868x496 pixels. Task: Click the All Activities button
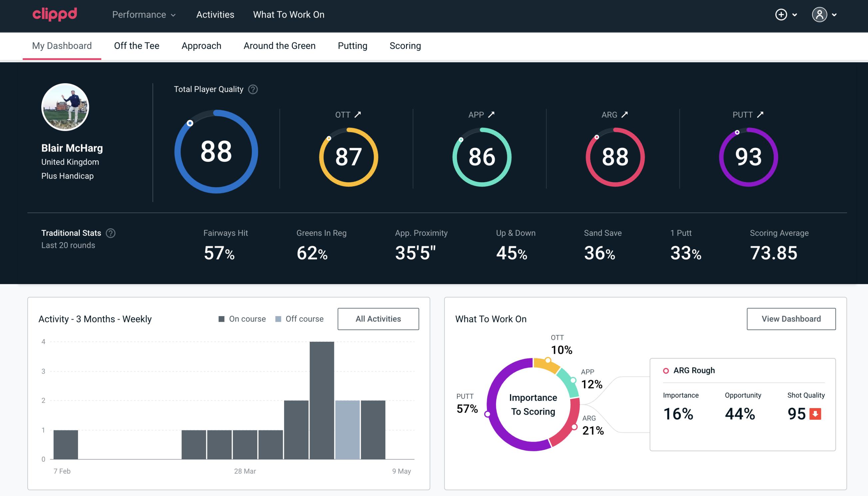(x=378, y=319)
